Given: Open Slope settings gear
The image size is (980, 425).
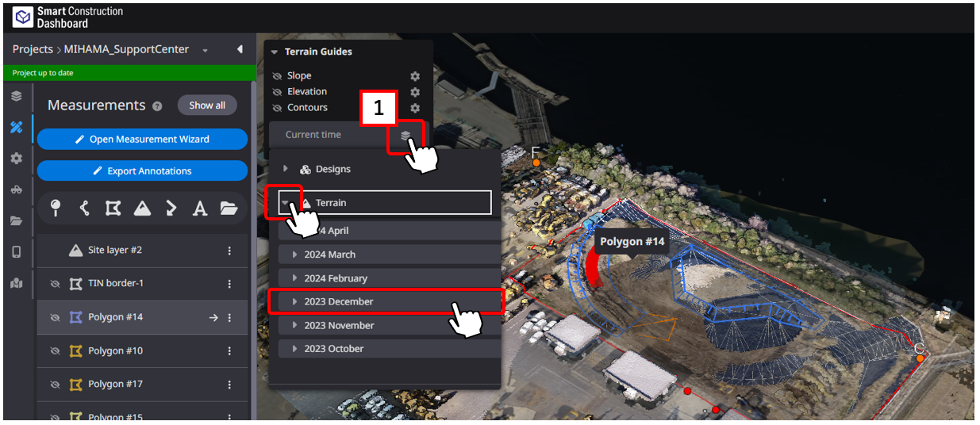Looking at the screenshot, I should (x=415, y=76).
